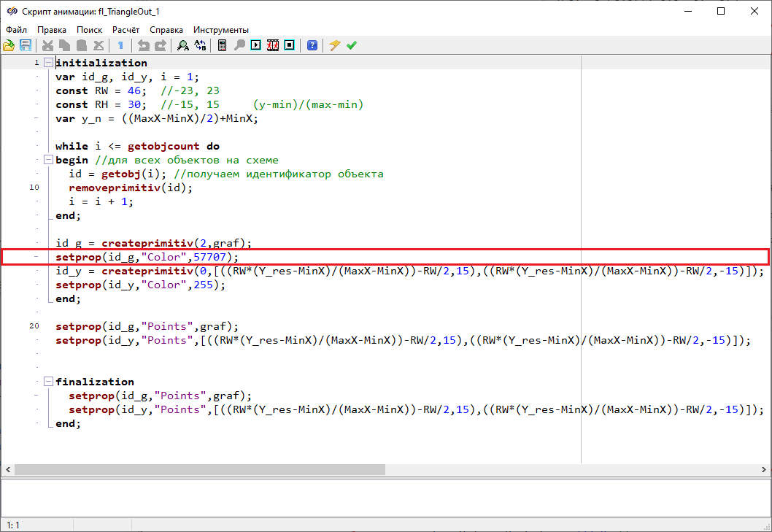This screenshot has width=772, height=532.
Task: Collapse the finalization section
Action: pos(48,382)
